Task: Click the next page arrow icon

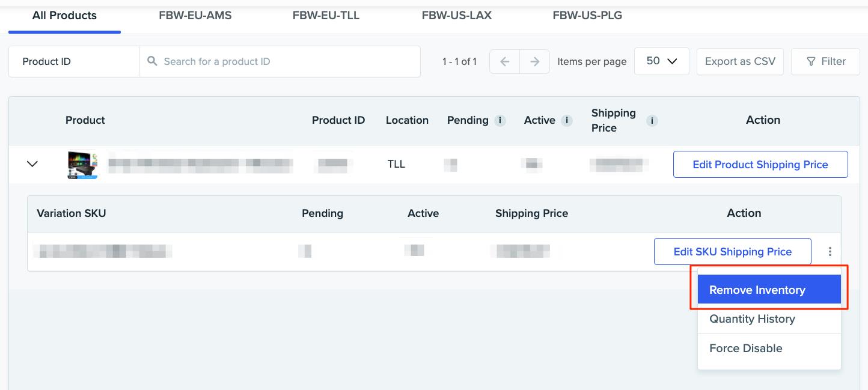Action: click(534, 61)
